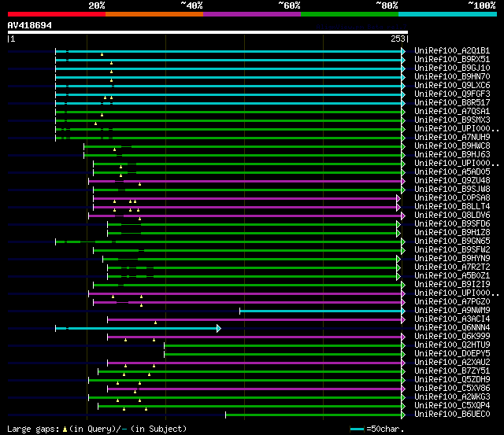Click the UniRef100_C5XV86 name
504x435 pixels.
pos(452,389)
